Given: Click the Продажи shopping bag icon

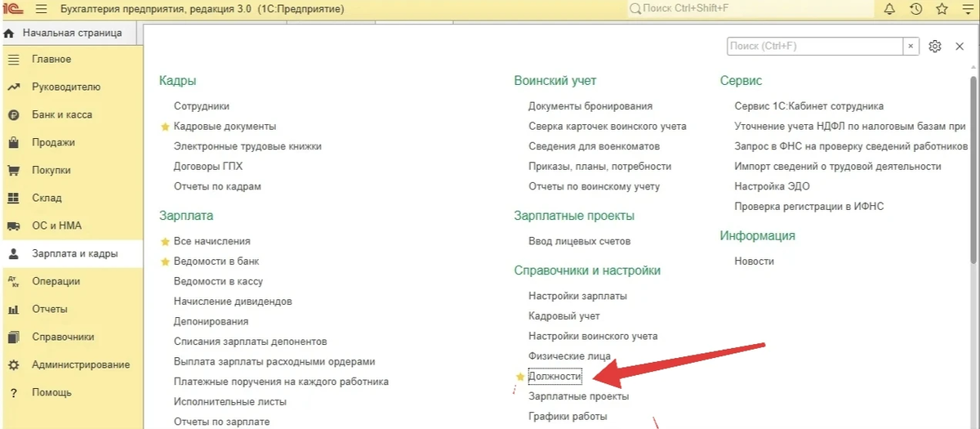Looking at the screenshot, I should (13, 143).
